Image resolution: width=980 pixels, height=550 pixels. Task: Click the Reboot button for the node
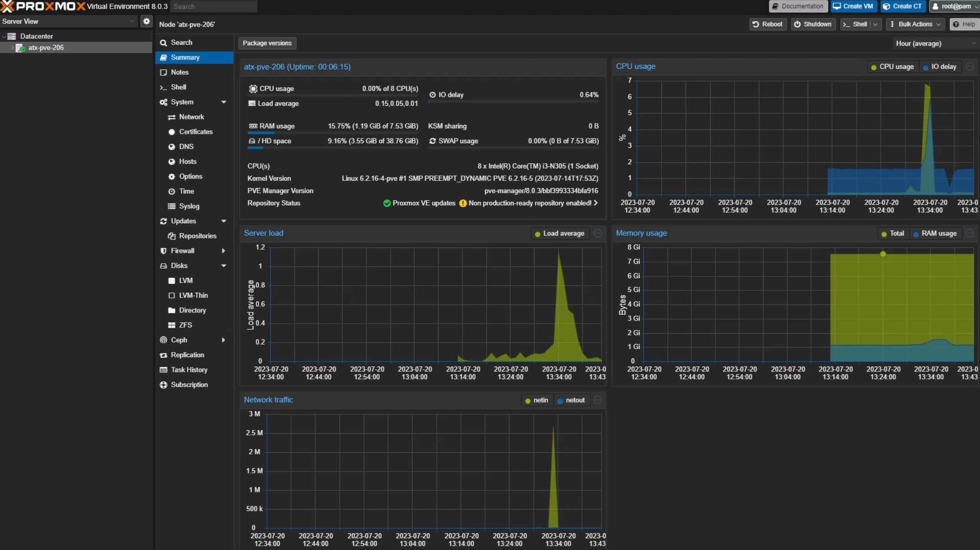(x=767, y=24)
